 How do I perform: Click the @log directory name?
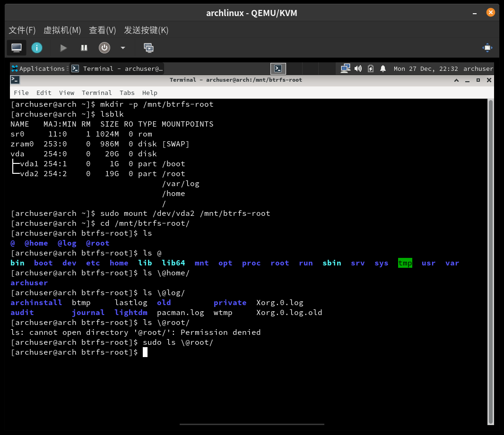(67, 243)
